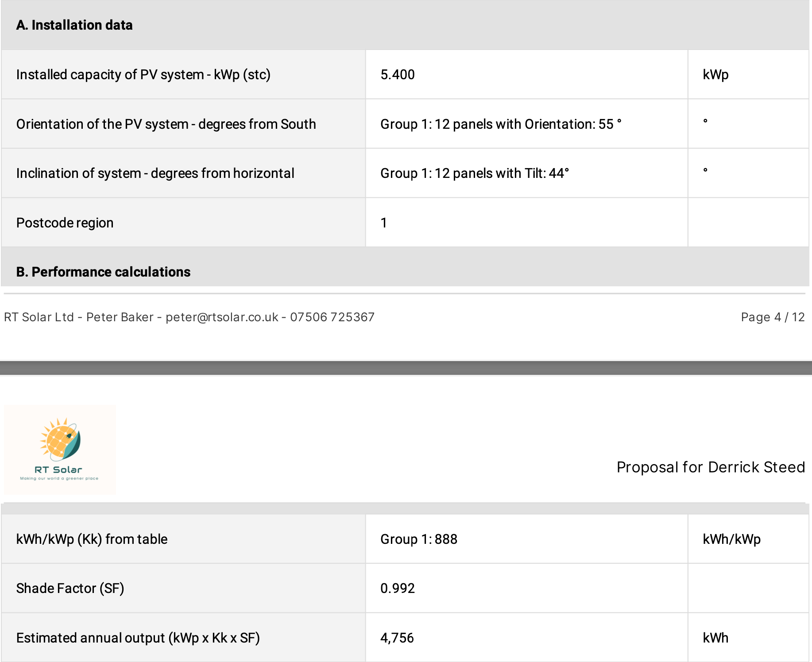Select the 0.992 shade factor value
This screenshot has height=662, width=812.
(x=398, y=589)
